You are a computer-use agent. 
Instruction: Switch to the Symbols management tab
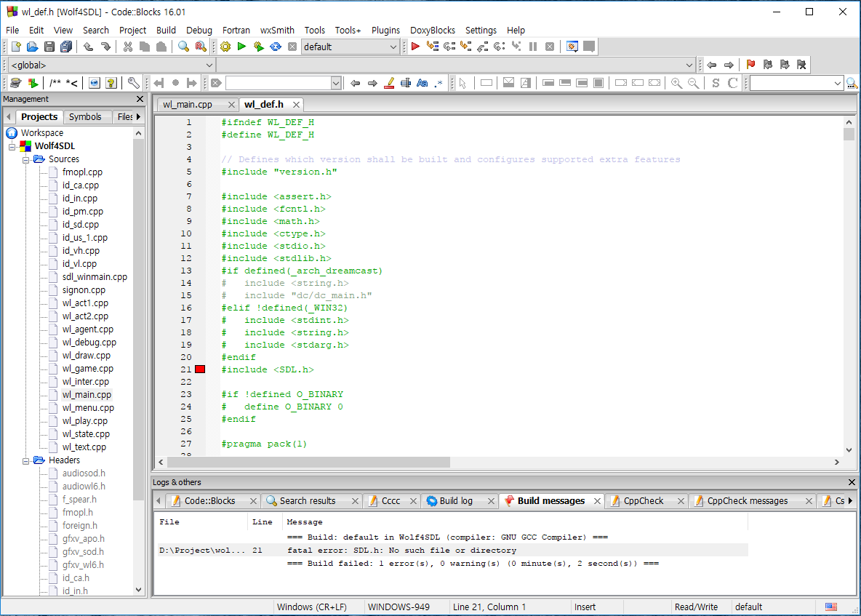(x=85, y=116)
